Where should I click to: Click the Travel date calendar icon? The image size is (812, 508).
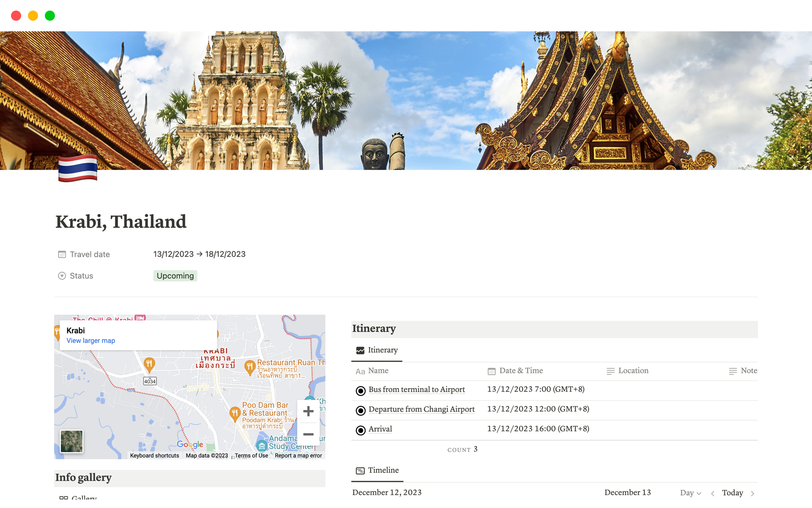[62, 254]
